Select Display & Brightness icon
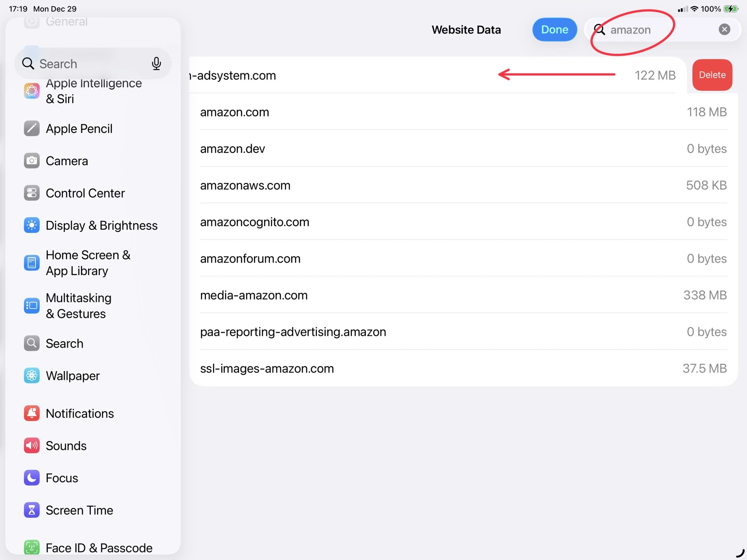 [31, 225]
